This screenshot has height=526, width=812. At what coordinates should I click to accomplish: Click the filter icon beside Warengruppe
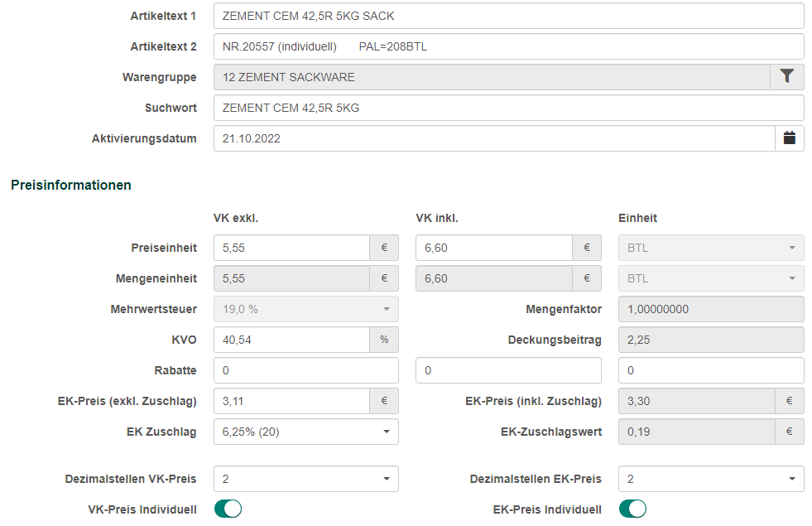(787, 77)
